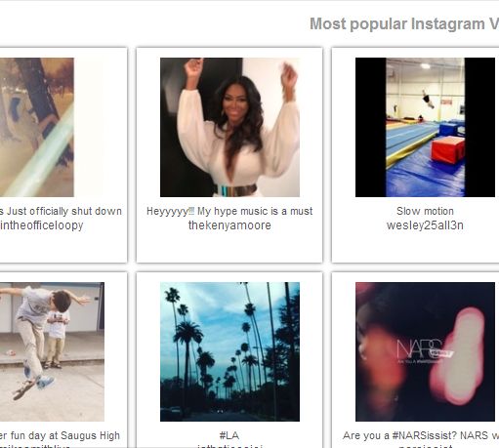Screen dimensions: 499x448
Task: Go to the intheofficeloopy profile
Action: (42, 225)
